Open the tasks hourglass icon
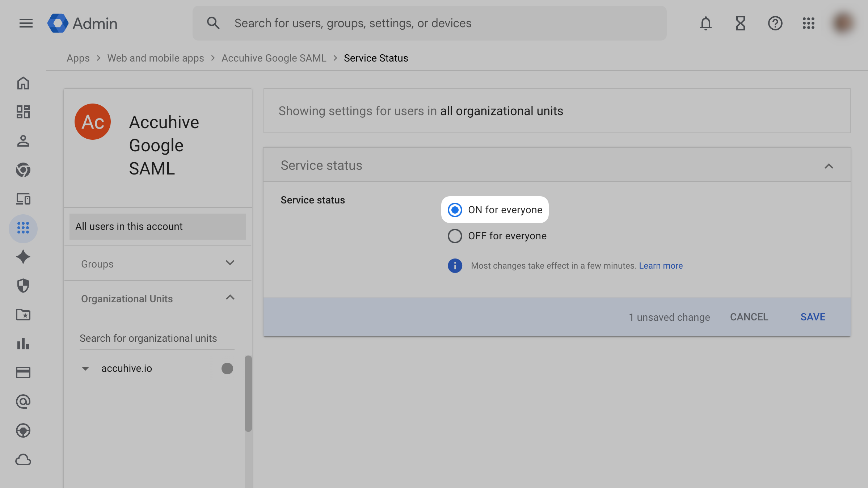Viewport: 868px width, 488px height. coord(740,23)
